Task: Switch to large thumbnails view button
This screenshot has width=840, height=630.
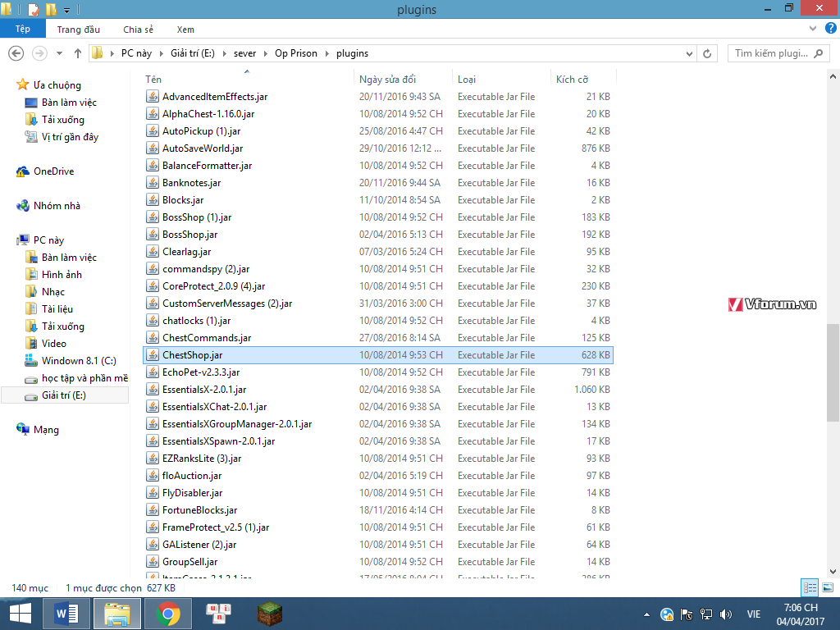Action: coord(827,587)
